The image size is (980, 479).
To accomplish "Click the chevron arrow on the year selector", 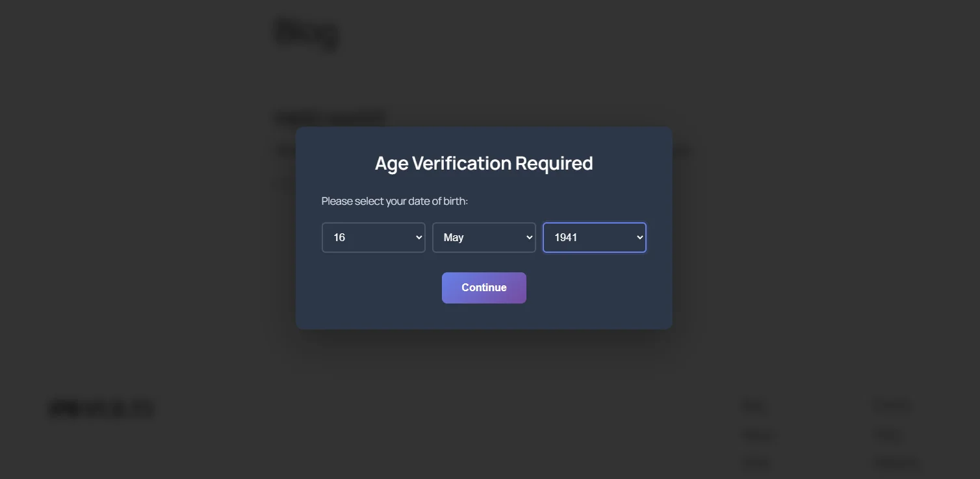I will pyautogui.click(x=639, y=238).
